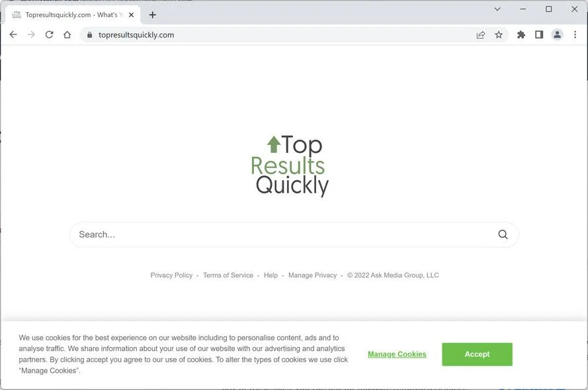
Task: Click the Top Results Quickly logo
Action: (290, 166)
